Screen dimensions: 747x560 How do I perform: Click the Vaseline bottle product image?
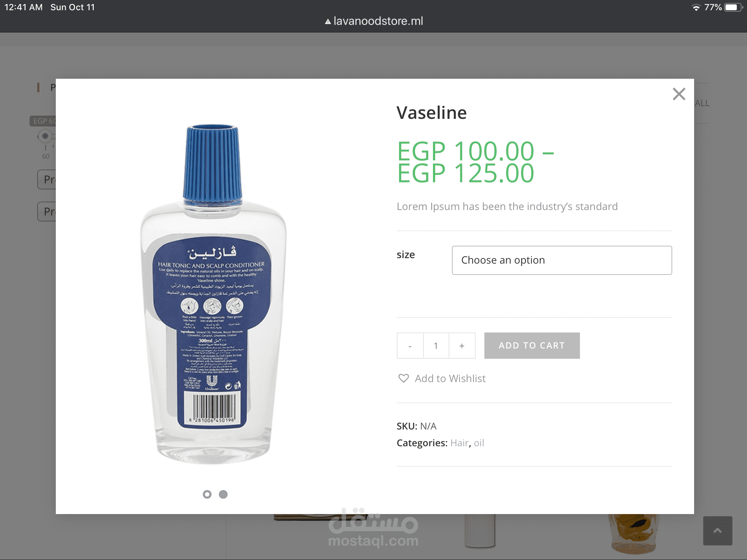point(213,295)
